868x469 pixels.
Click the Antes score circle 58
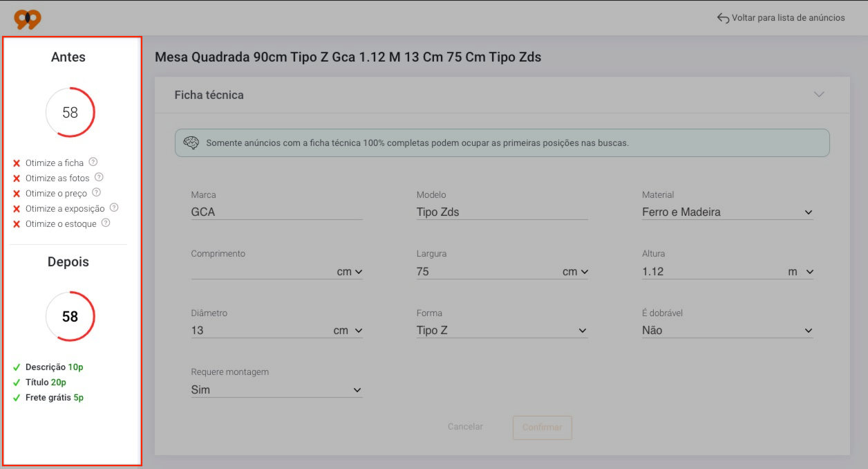[70, 112]
